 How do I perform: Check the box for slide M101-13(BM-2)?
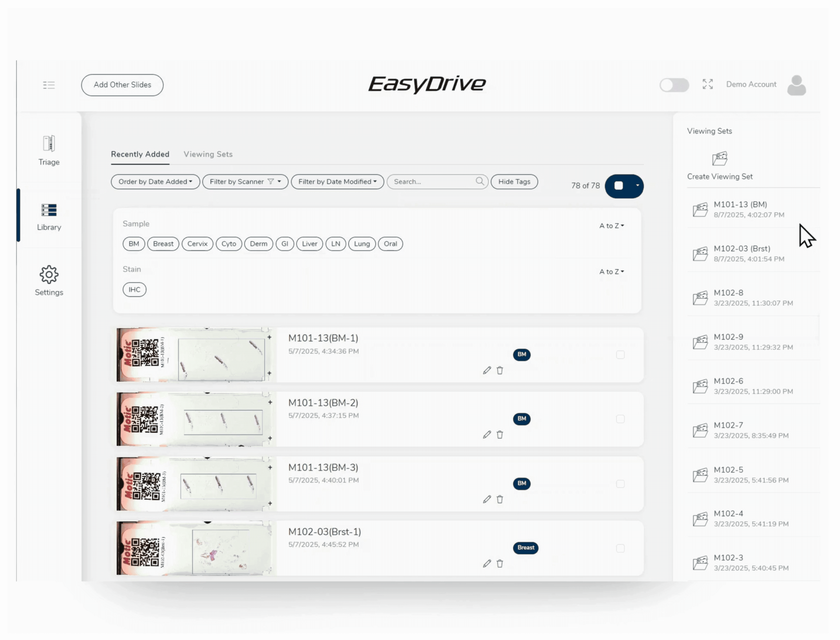coord(620,419)
